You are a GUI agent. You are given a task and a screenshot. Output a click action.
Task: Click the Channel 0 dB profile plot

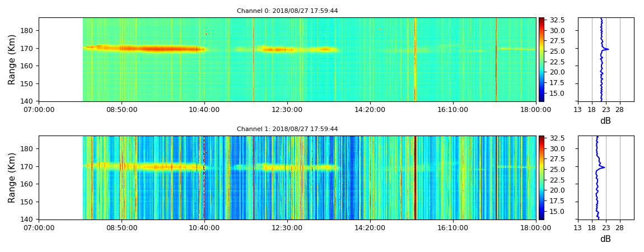(x=606, y=59)
